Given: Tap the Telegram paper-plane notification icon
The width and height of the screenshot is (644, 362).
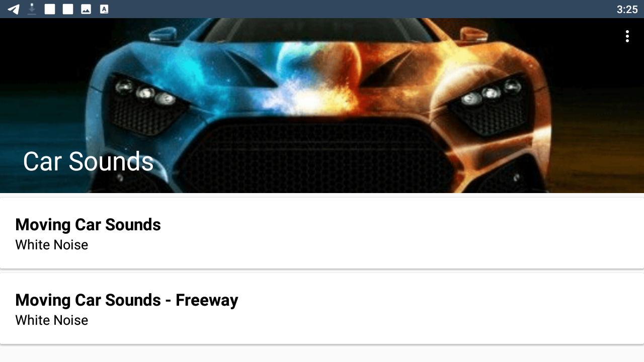Looking at the screenshot, I should (14, 9).
